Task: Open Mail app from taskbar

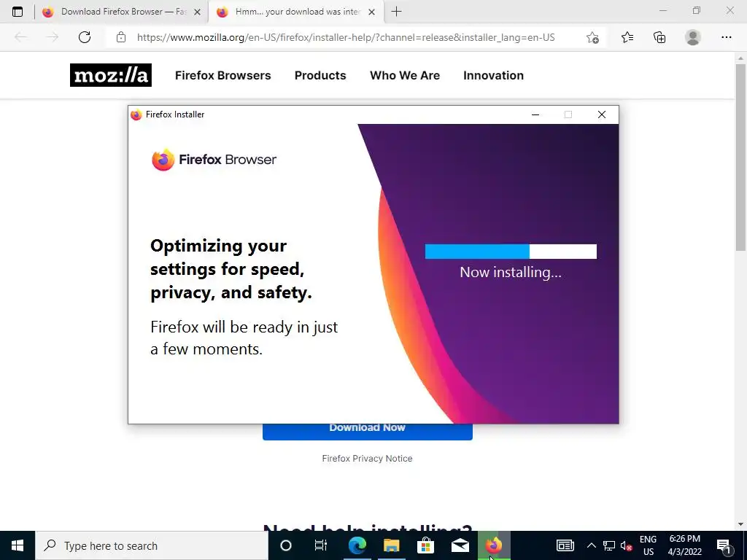Action: click(x=460, y=545)
